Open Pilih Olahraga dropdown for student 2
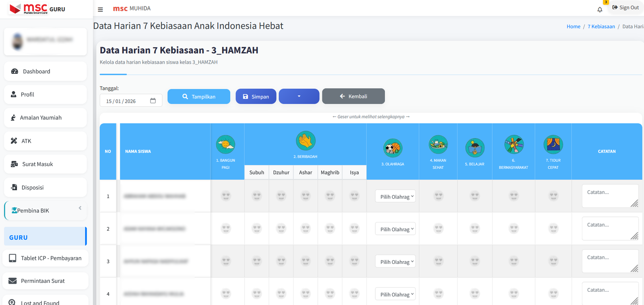 (395, 229)
